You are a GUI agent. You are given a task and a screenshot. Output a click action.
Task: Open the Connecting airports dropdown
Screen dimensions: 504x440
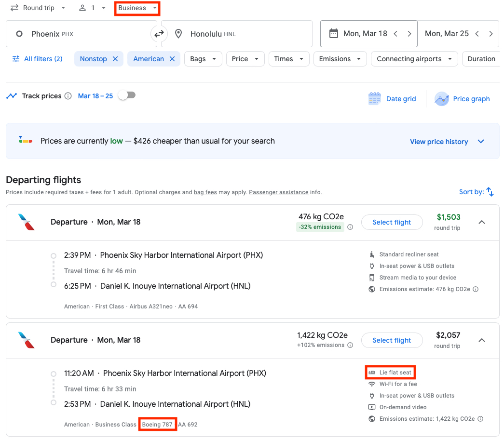414,58
